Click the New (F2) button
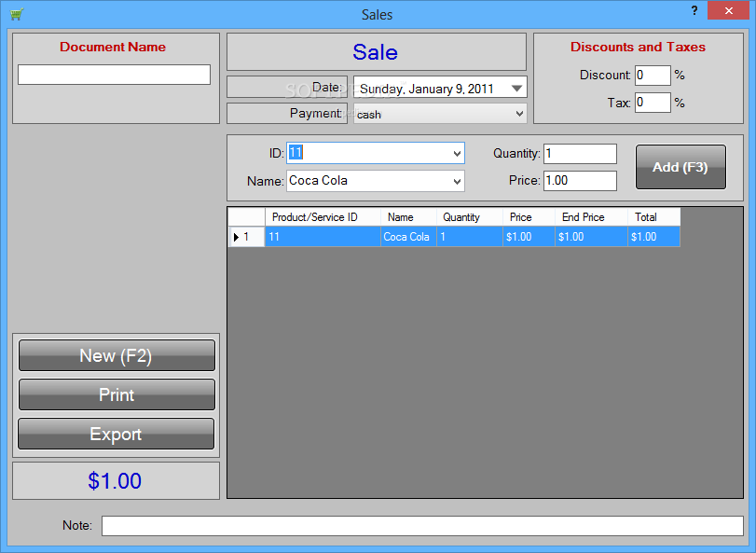 (117, 356)
